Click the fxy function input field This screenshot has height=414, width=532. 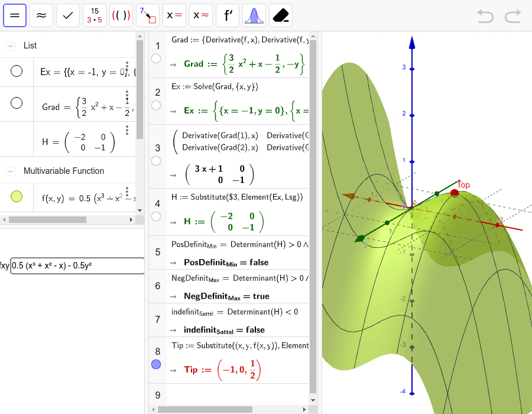pos(77,266)
